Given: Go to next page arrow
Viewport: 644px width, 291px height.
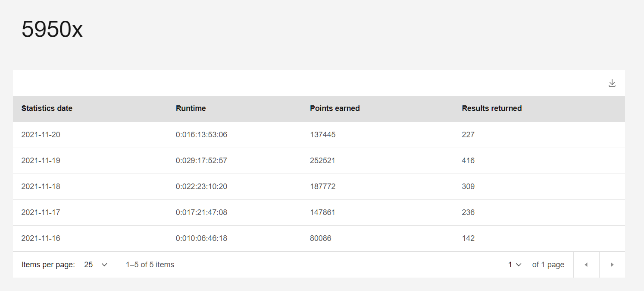Looking at the screenshot, I should pyautogui.click(x=612, y=265).
